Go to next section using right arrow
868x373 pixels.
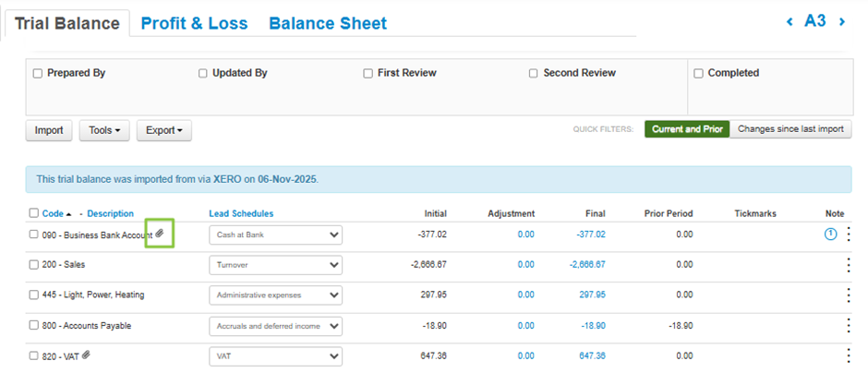pos(842,21)
